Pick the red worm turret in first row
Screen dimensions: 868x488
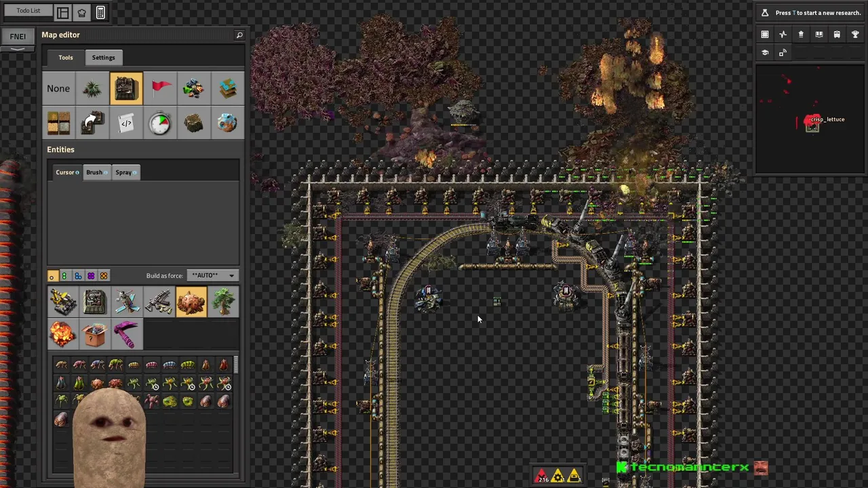point(224,365)
